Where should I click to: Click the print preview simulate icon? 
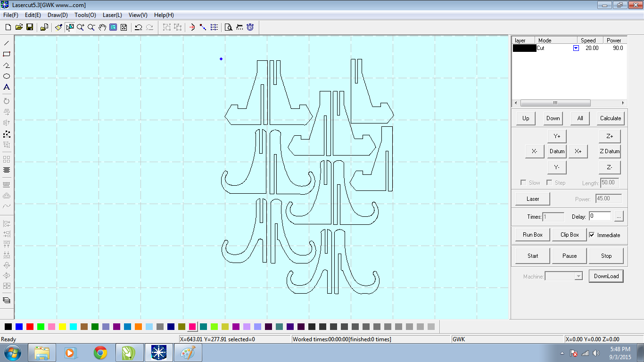[228, 27]
